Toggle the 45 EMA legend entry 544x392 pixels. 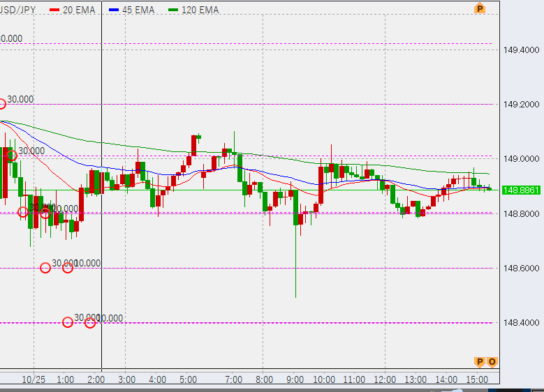133,10
